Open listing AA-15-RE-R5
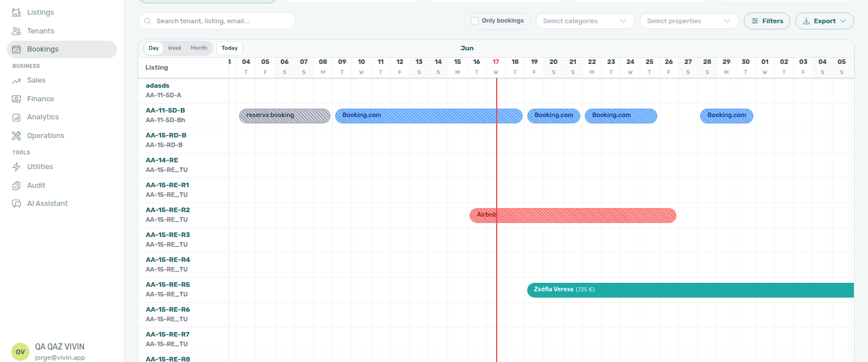Image resolution: width=868 pixels, height=362 pixels. click(x=168, y=285)
